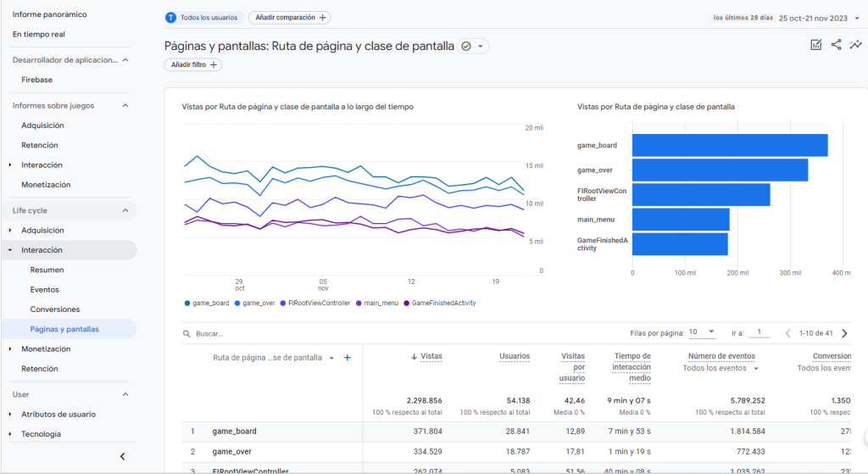Collapse the left navigation sidebar
Viewport: 868px width, 474px height.
[x=122, y=456]
